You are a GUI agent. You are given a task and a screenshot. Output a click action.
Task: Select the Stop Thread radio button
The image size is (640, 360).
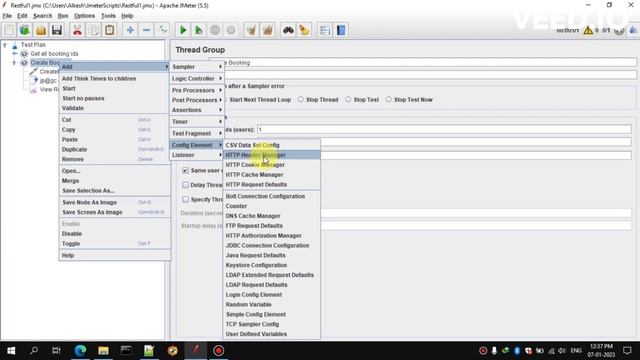pyautogui.click(x=301, y=100)
